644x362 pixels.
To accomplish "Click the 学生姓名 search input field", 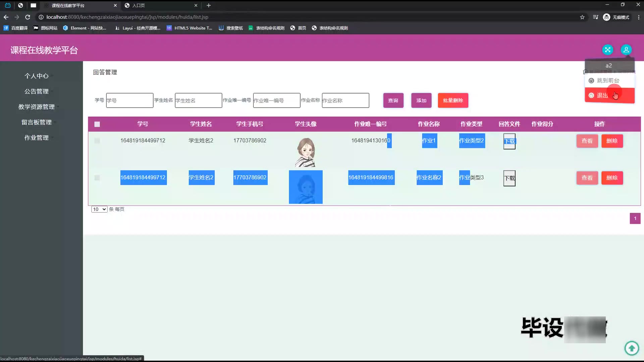I will coord(198,101).
